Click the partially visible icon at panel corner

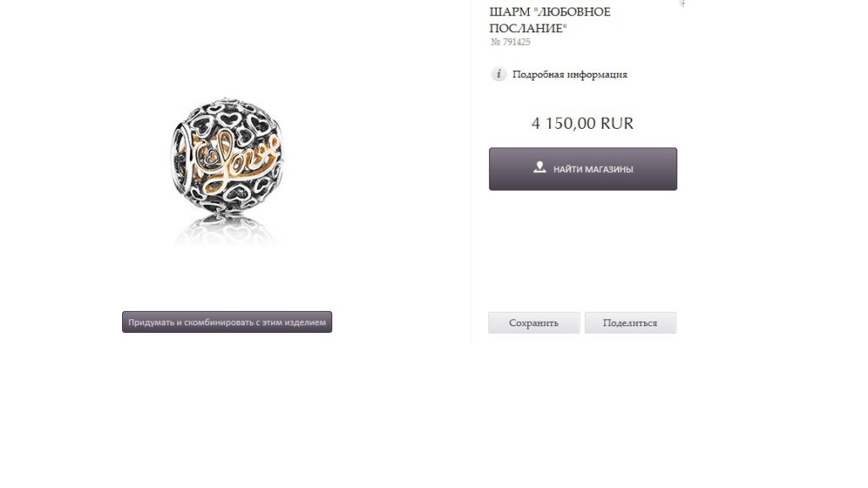(682, 3)
